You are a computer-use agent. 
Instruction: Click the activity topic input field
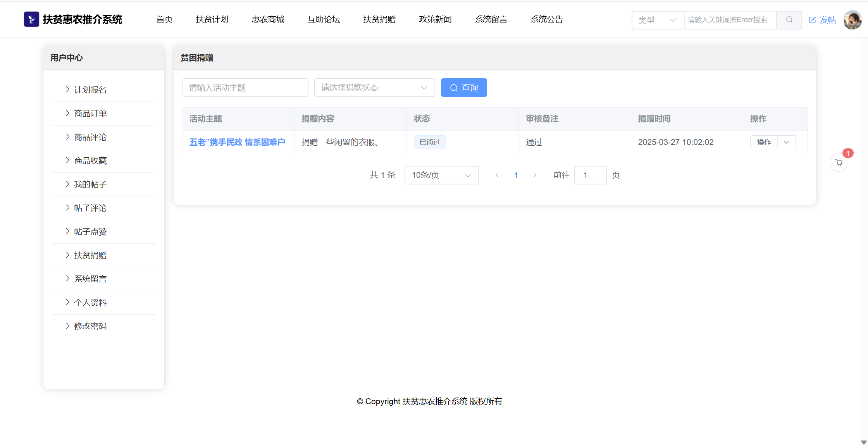click(245, 88)
